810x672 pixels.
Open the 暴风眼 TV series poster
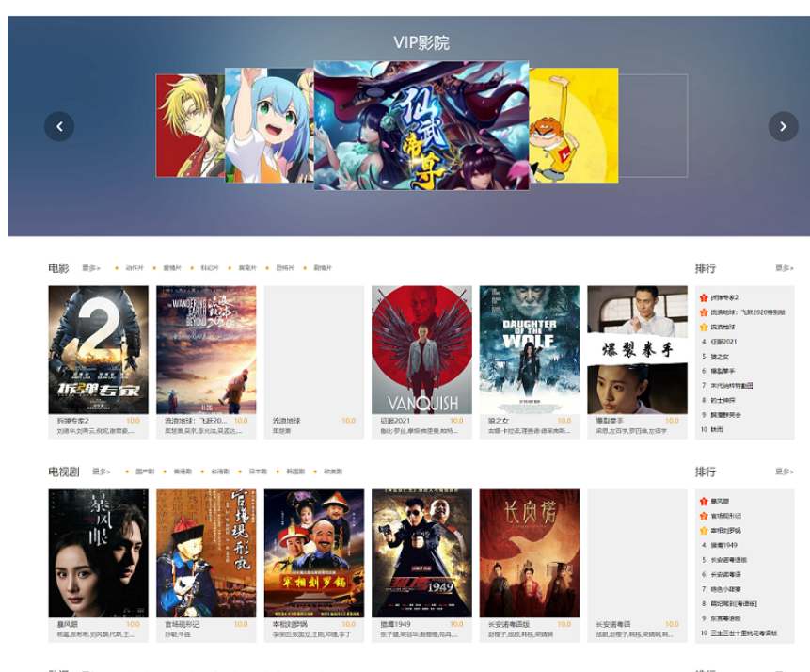point(98,553)
